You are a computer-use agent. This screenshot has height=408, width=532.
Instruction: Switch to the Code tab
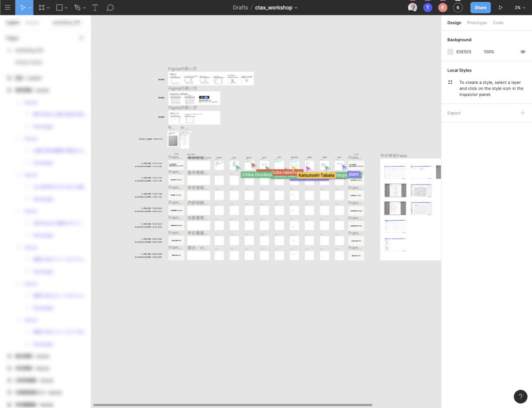[x=498, y=23]
